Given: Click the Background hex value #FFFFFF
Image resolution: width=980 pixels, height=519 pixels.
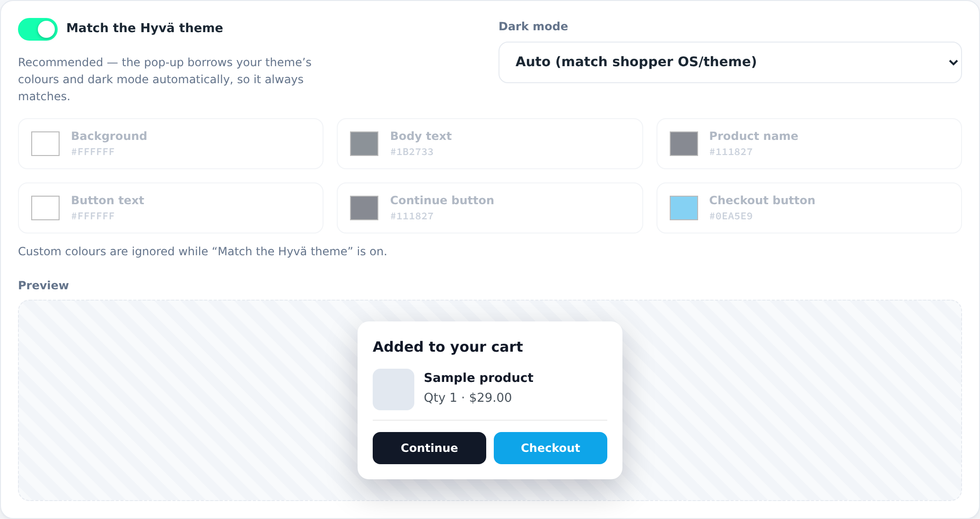Looking at the screenshot, I should coord(93,152).
